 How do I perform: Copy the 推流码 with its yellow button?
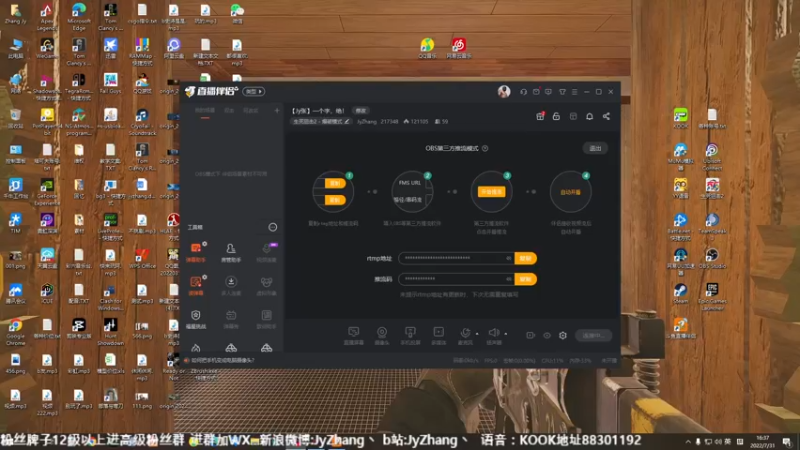[526, 279]
